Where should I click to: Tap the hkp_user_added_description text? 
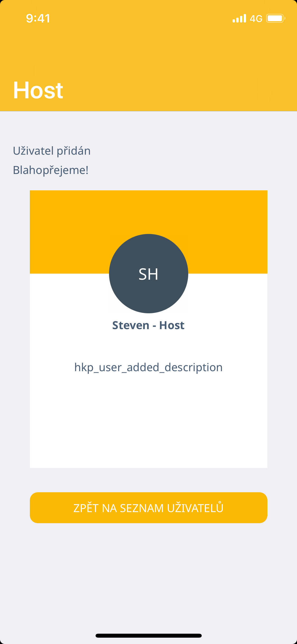148,367
